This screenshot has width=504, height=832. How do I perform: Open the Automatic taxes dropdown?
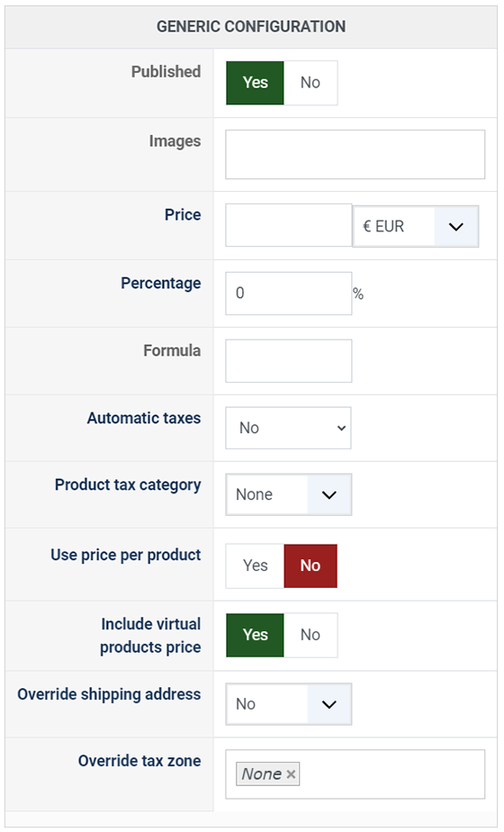pyautogui.click(x=288, y=428)
